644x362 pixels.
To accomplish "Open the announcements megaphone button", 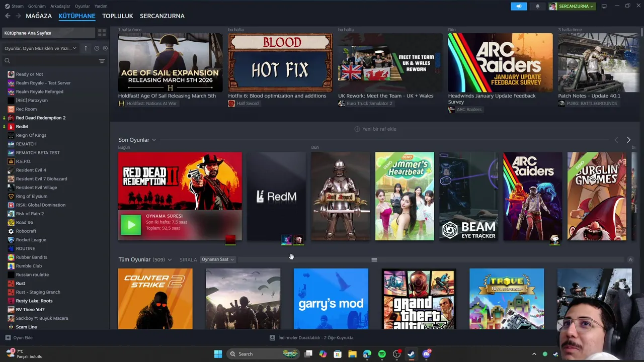I will [x=519, y=6].
